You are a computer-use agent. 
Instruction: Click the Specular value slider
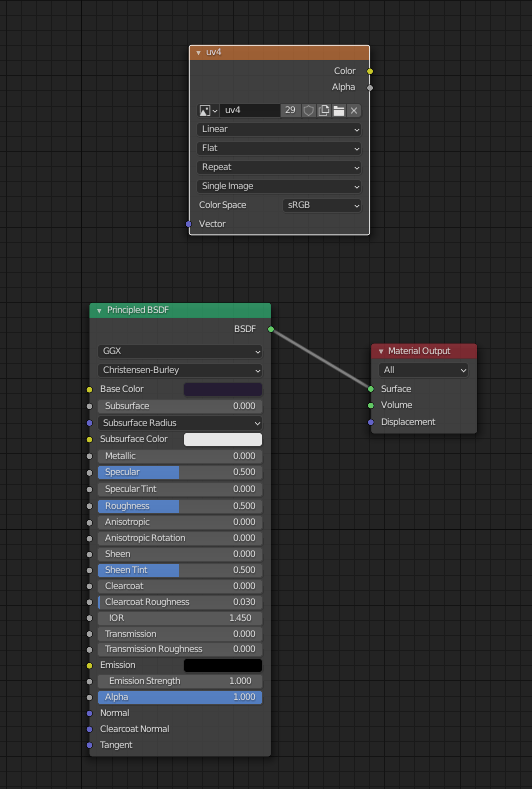[x=180, y=472]
